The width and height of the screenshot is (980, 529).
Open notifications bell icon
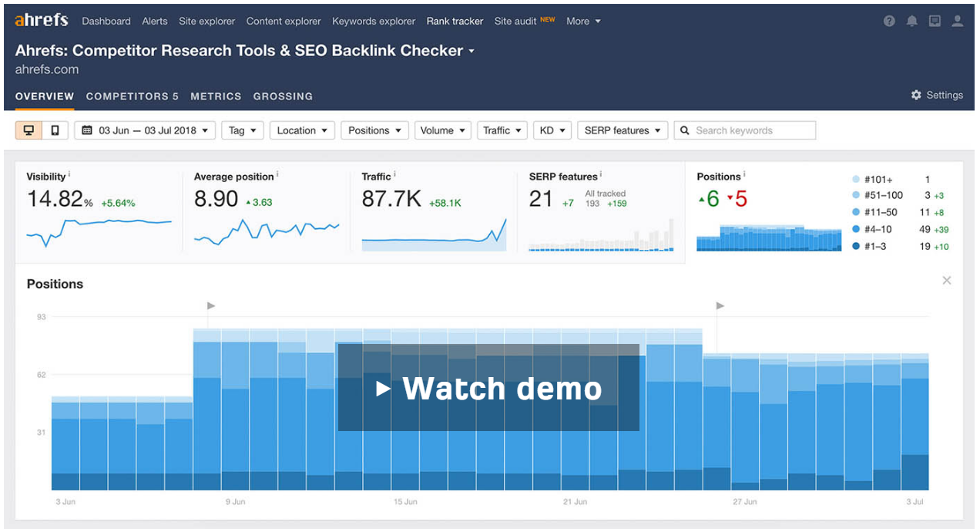pyautogui.click(x=912, y=22)
